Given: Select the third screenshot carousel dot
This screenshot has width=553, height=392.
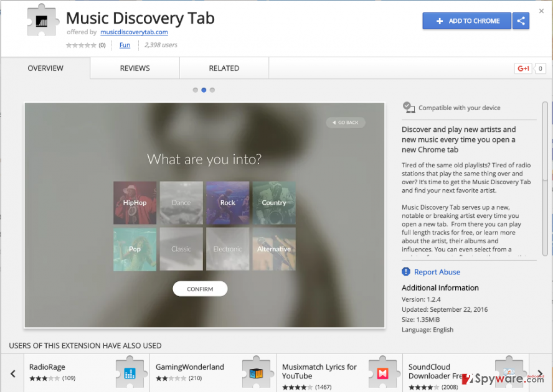Looking at the screenshot, I should 212,90.
